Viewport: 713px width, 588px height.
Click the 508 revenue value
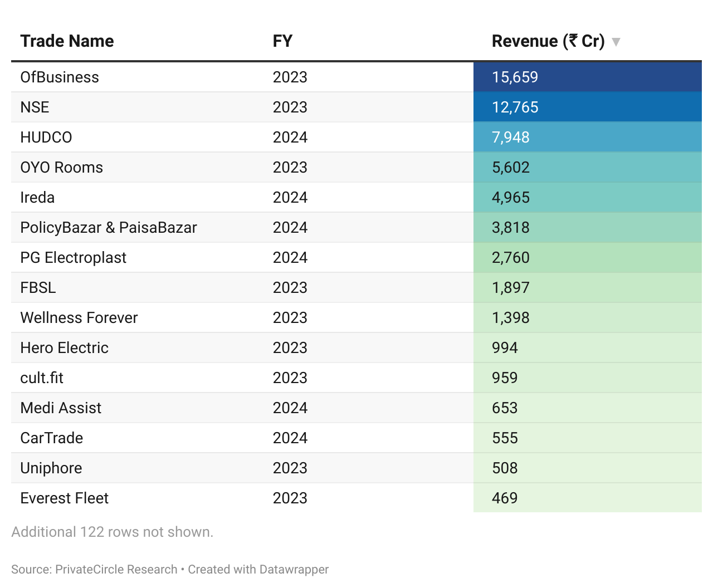click(x=505, y=468)
